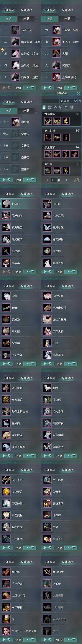Focus the 马具秘鉴 search field
Viewport: 82px width, 644px height.
point(50,101)
